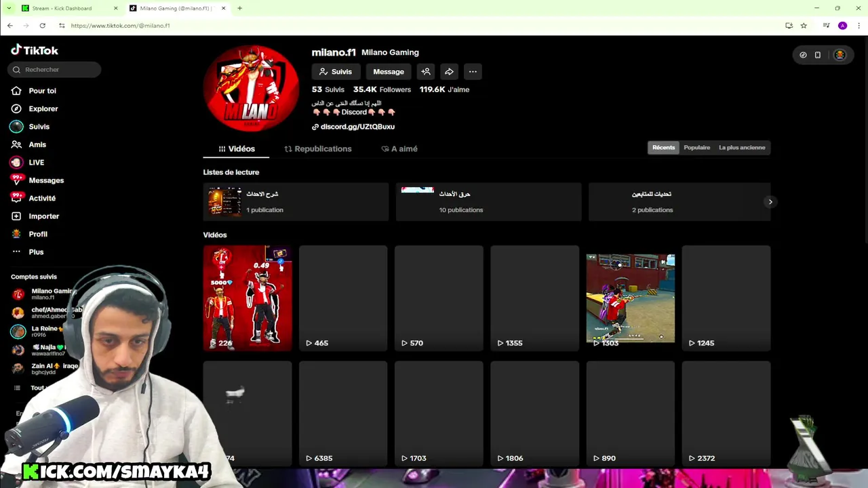Open the account avatar menu in top pill
Image resolution: width=868 pixels, height=488 pixels.
pos(840,55)
